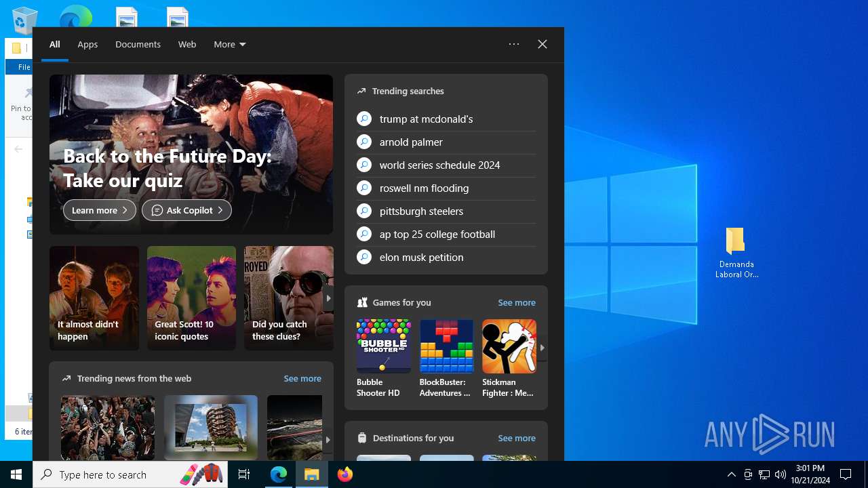Viewport: 868px width, 488px height.
Task: Show hidden system tray icons
Action: pos(731,474)
